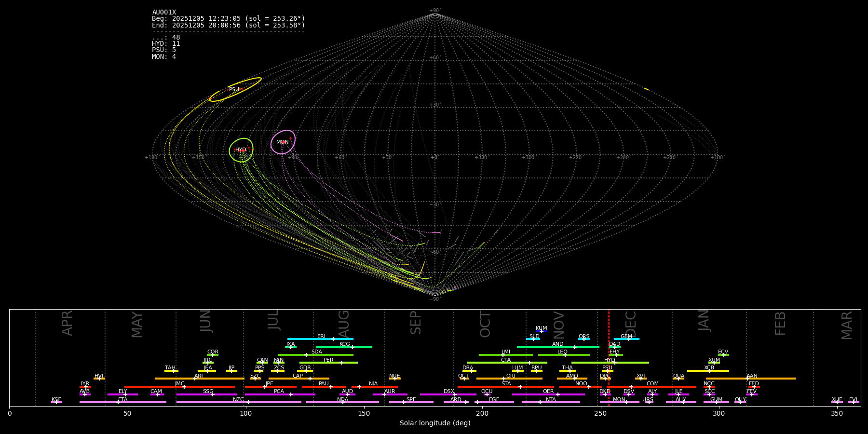The image size is (868, 434).
Task: Select the station code AU001X in the header
Action: click(x=164, y=13)
